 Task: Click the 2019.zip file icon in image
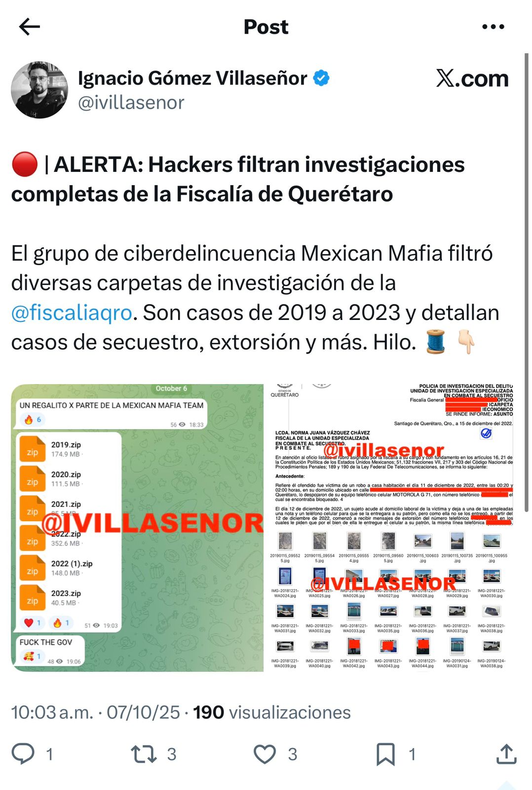click(33, 449)
